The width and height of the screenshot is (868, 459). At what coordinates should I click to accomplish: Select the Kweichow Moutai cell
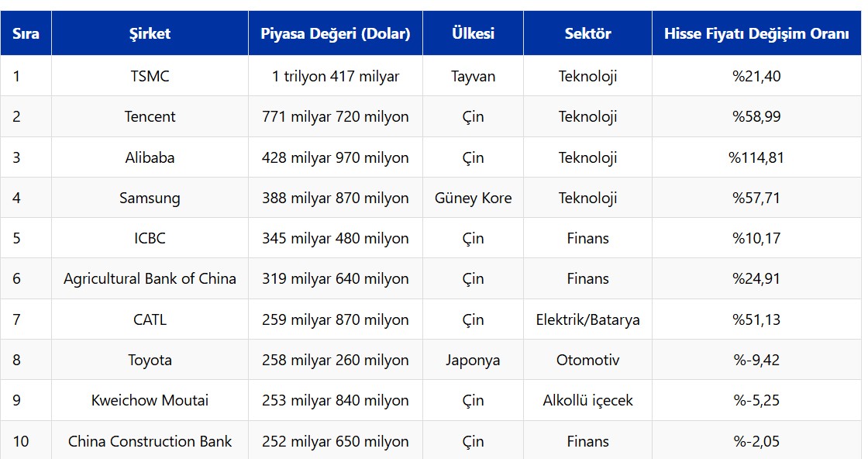[x=150, y=400]
